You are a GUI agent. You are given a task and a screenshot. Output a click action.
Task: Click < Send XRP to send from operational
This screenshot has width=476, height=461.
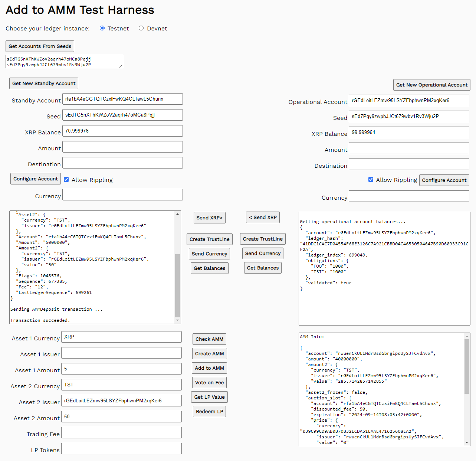coord(263,217)
